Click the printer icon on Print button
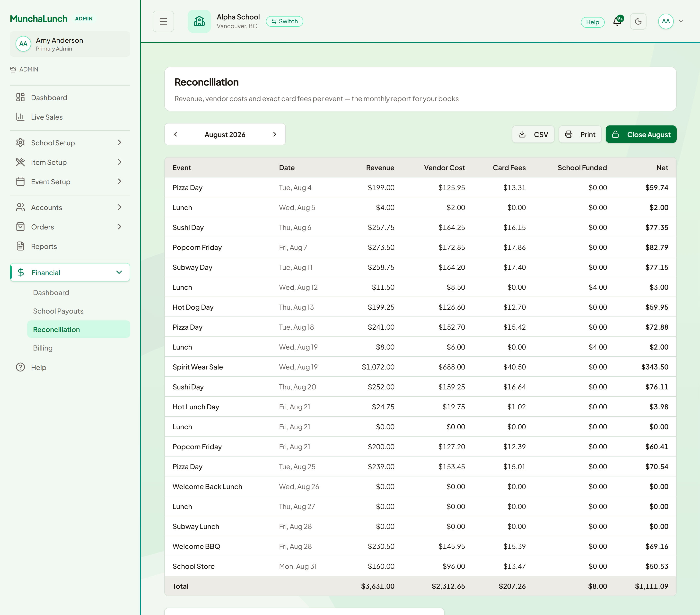 coord(569,134)
